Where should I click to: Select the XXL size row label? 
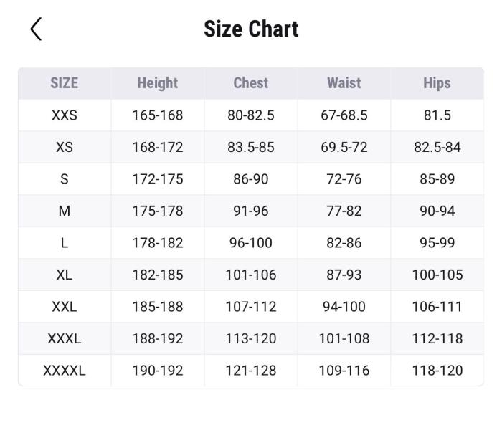coord(65,307)
